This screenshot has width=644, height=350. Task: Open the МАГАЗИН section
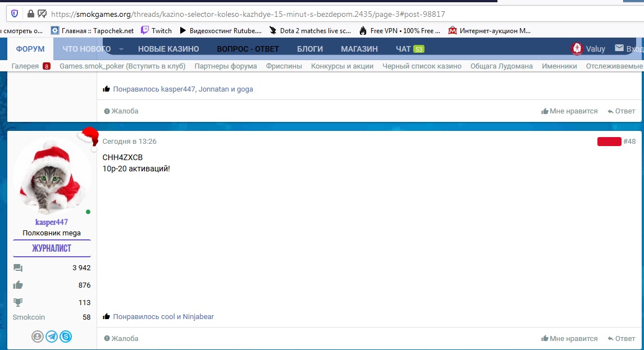pos(359,49)
